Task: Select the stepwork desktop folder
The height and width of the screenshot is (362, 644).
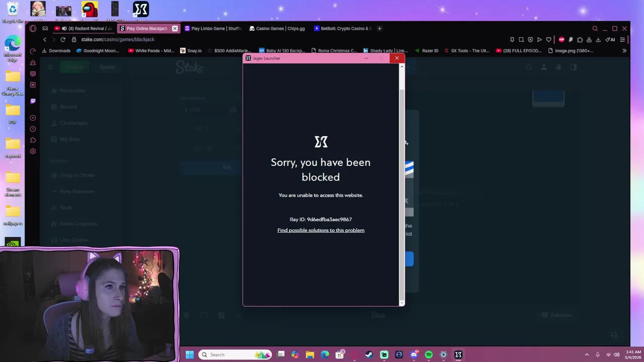Action: point(13,148)
